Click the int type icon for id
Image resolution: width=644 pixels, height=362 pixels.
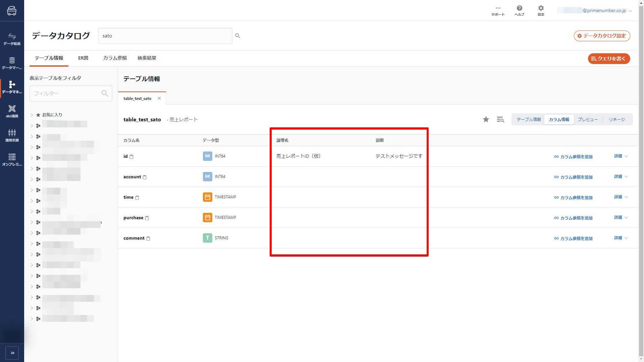[x=208, y=156]
